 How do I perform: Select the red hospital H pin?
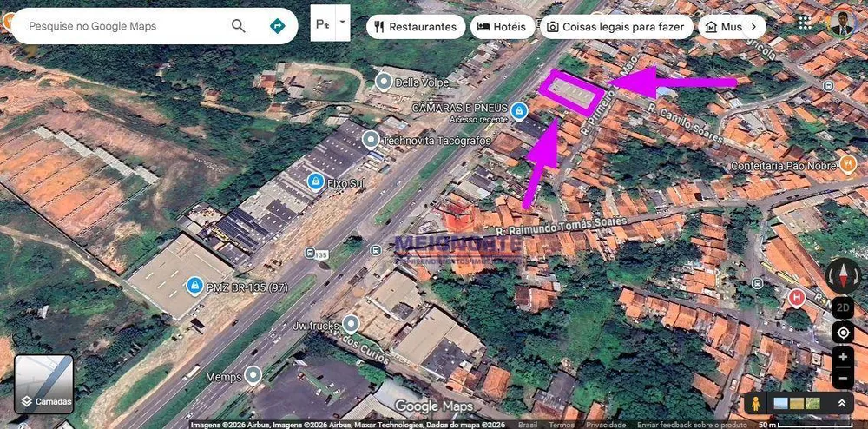click(797, 299)
